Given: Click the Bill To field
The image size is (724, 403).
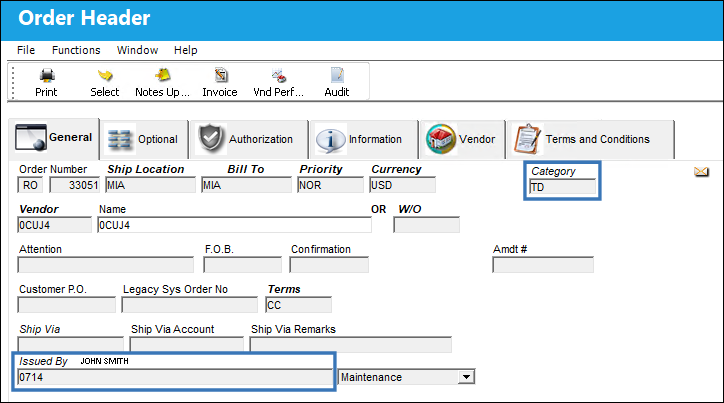Looking at the screenshot, I should (247, 185).
